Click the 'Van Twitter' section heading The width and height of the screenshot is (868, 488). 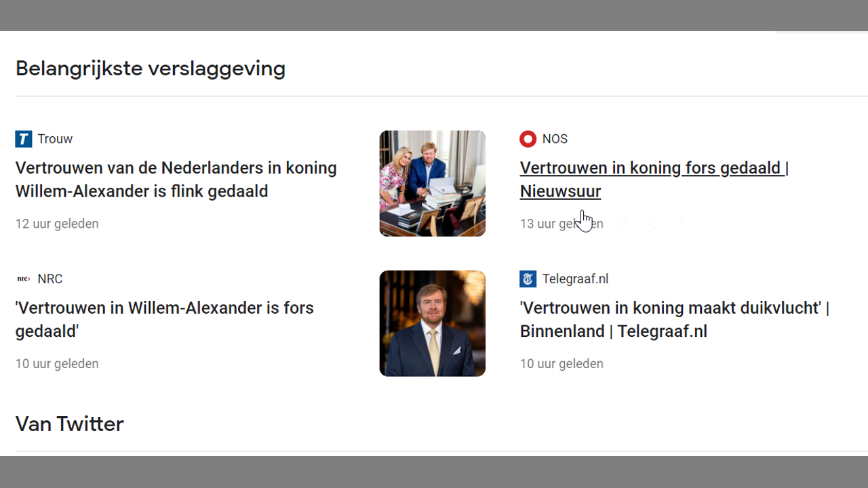69,424
